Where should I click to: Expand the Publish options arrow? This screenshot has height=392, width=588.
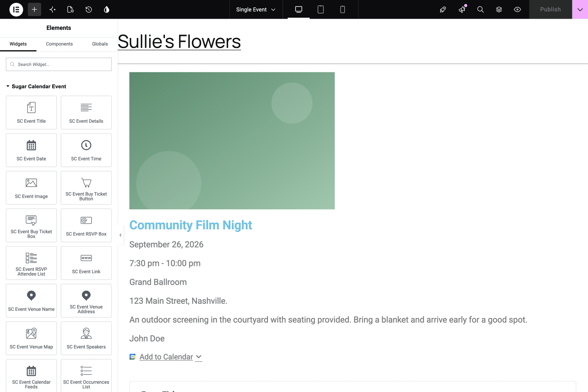(580, 10)
